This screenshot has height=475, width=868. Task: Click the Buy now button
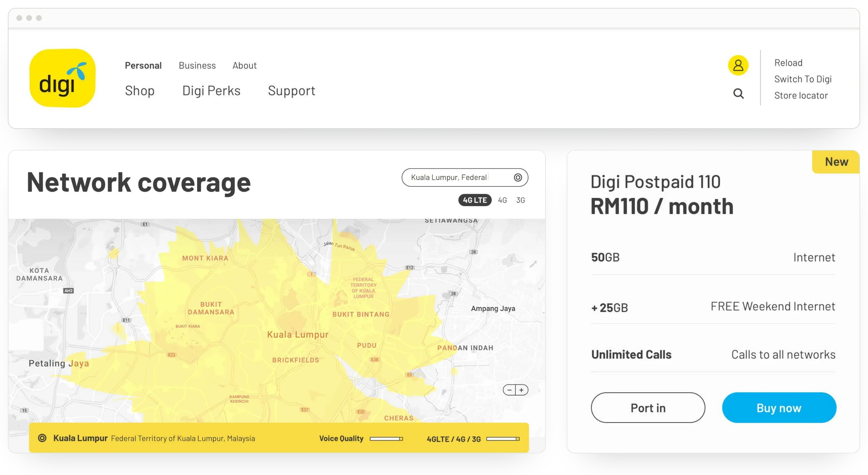pyautogui.click(x=779, y=408)
